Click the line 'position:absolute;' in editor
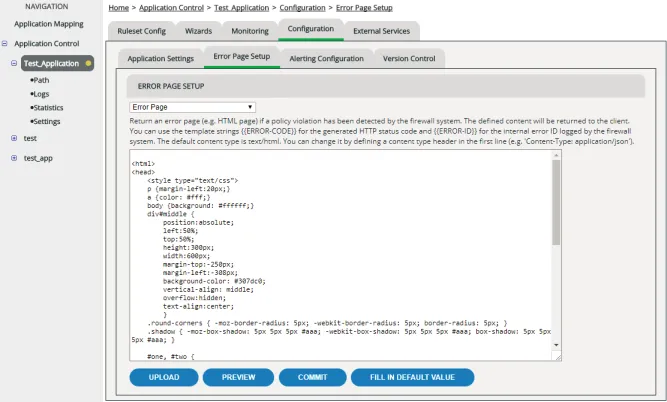667x402 pixels. tap(198, 222)
